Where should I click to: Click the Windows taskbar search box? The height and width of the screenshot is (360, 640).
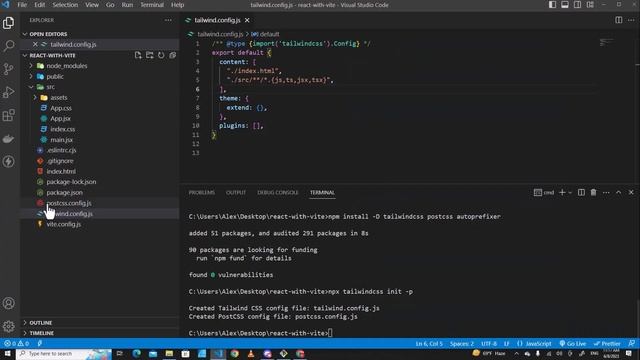coord(64,353)
